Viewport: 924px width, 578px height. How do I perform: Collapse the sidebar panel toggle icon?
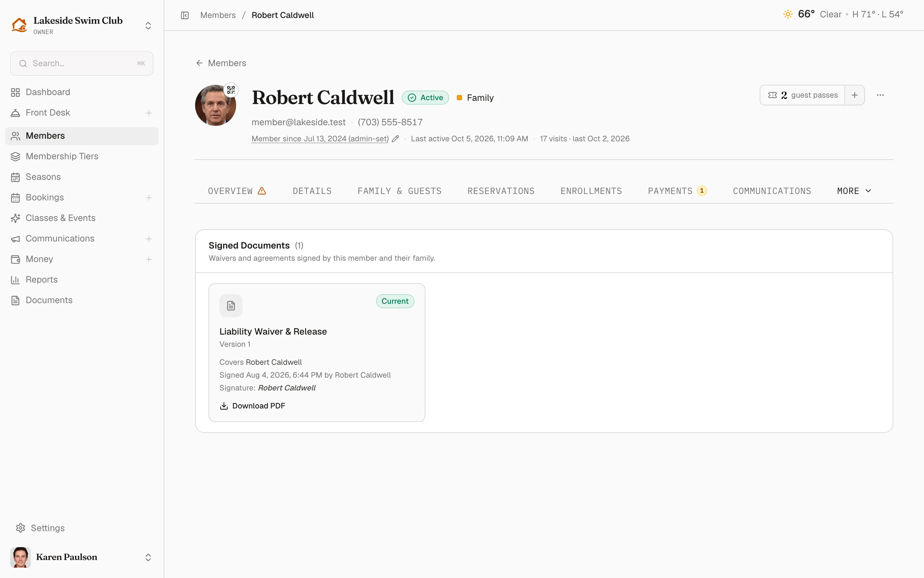(185, 15)
